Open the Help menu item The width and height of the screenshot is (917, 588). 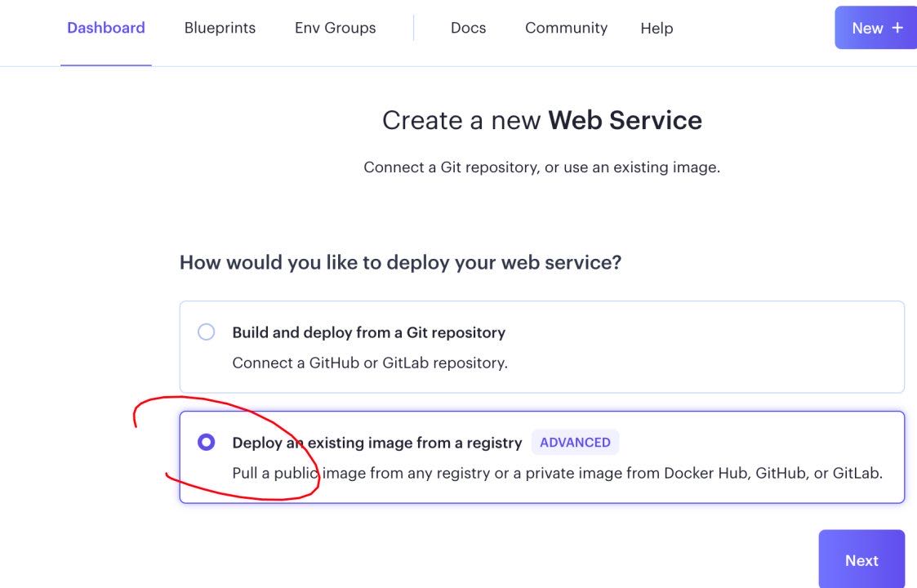click(657, 29)
